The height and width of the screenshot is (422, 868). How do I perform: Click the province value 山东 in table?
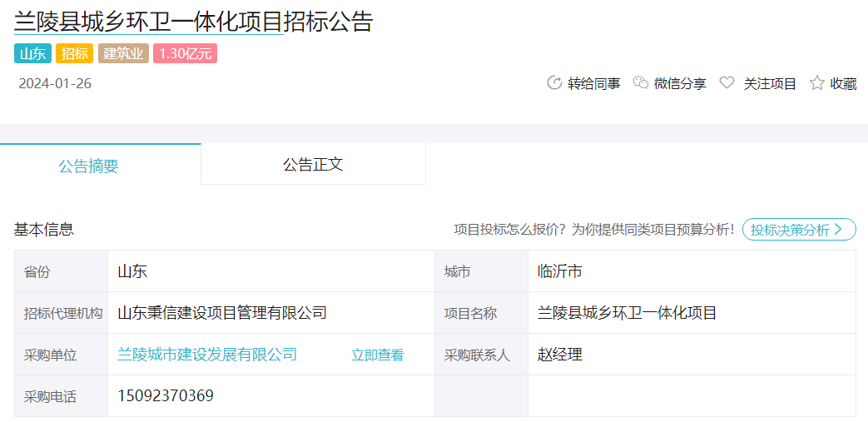coord(132,271)
